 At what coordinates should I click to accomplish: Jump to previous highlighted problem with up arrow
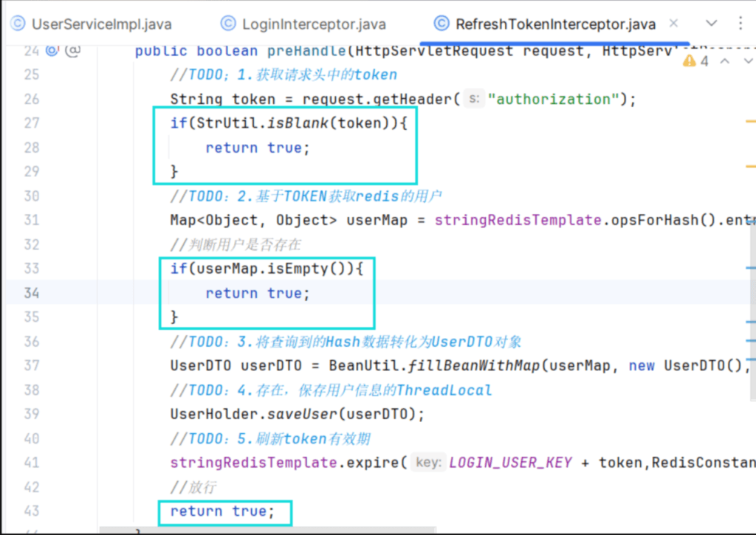(725, 61)
